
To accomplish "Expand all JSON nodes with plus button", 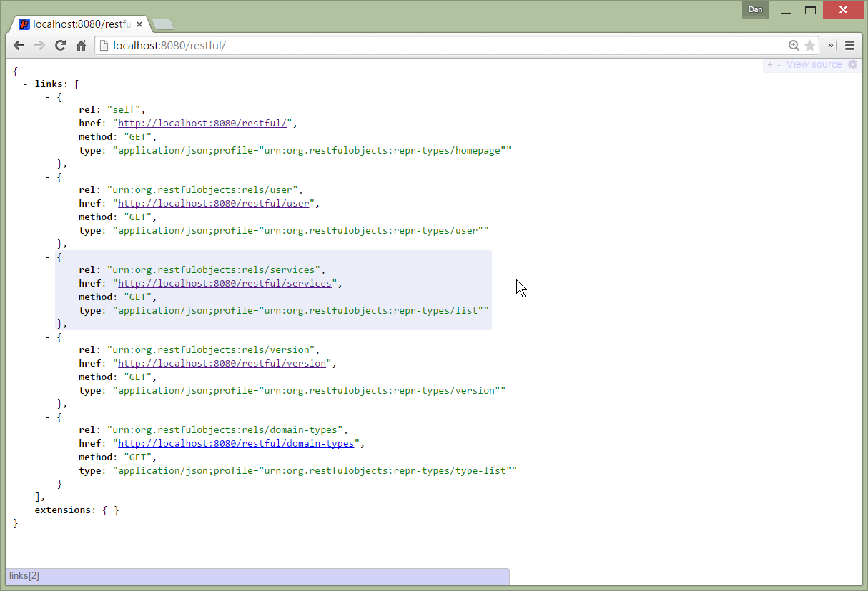I will pos(770,65).
